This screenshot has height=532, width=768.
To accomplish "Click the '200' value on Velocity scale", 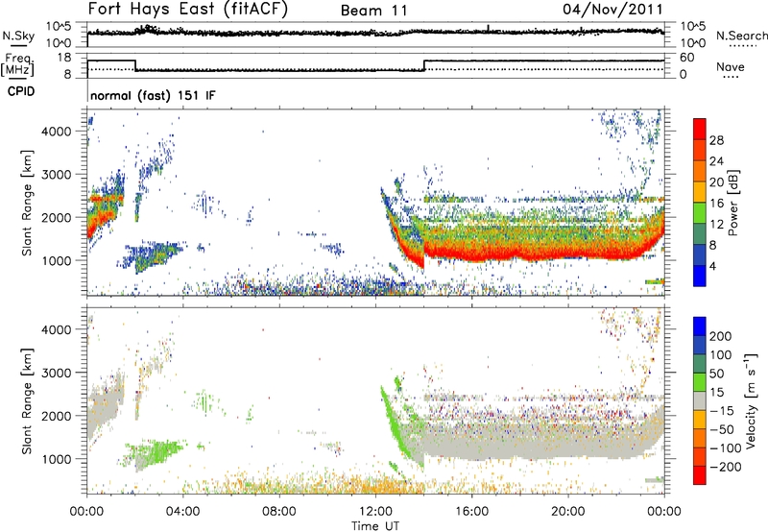I will pyautogui.click(x=721, y=336).
